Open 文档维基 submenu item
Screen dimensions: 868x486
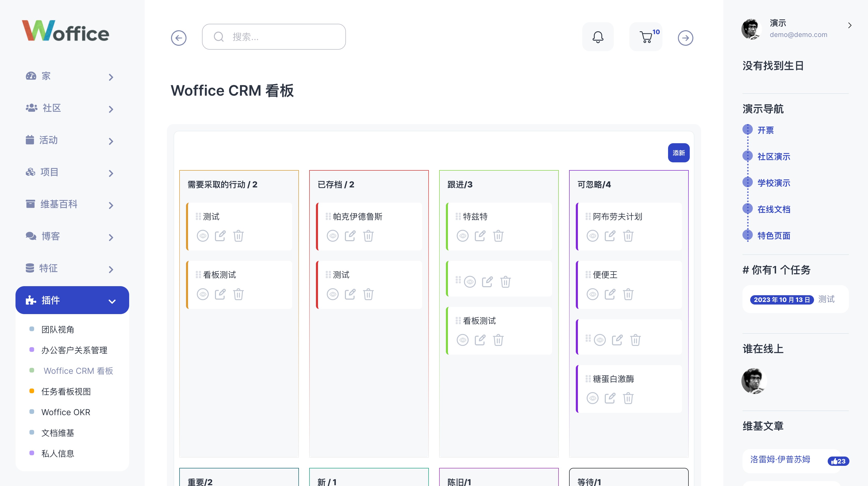tap(58, 433)
